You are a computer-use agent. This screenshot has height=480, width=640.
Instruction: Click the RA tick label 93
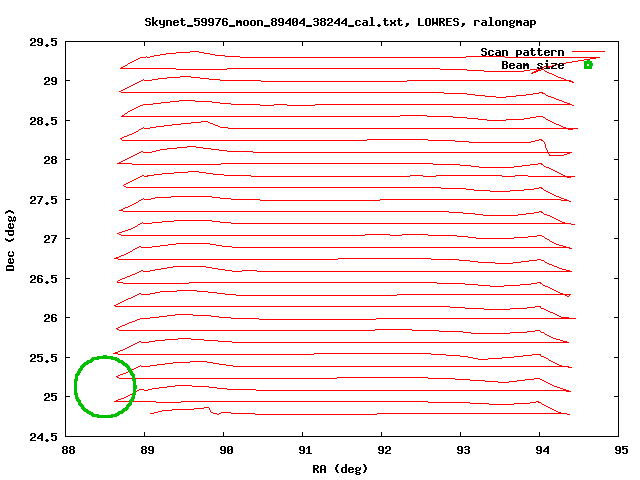coord(463,450)
